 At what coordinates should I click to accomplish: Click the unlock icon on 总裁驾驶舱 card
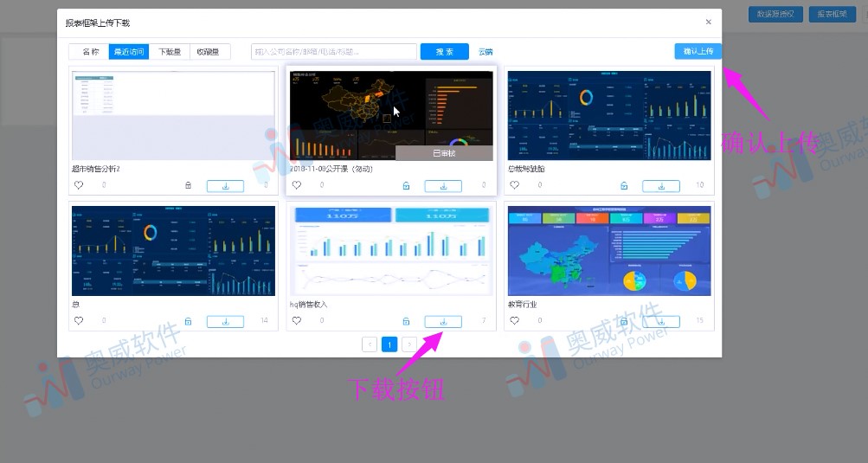point(624,185)
